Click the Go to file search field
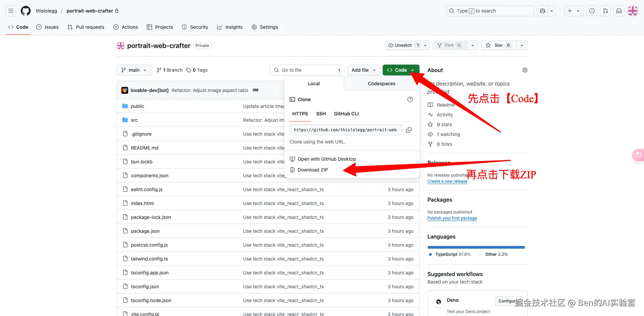This screenshot has width=644, height=316. pos(307,70)
